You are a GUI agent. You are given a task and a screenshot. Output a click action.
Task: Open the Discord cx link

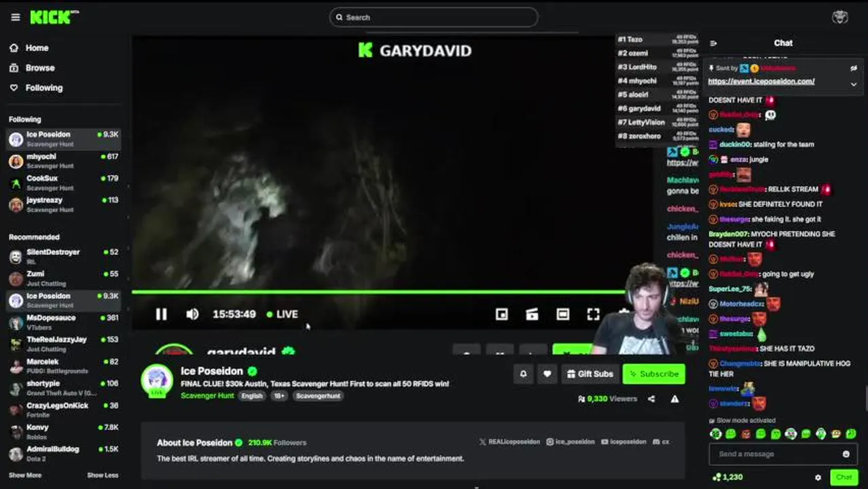coord(661,441)
